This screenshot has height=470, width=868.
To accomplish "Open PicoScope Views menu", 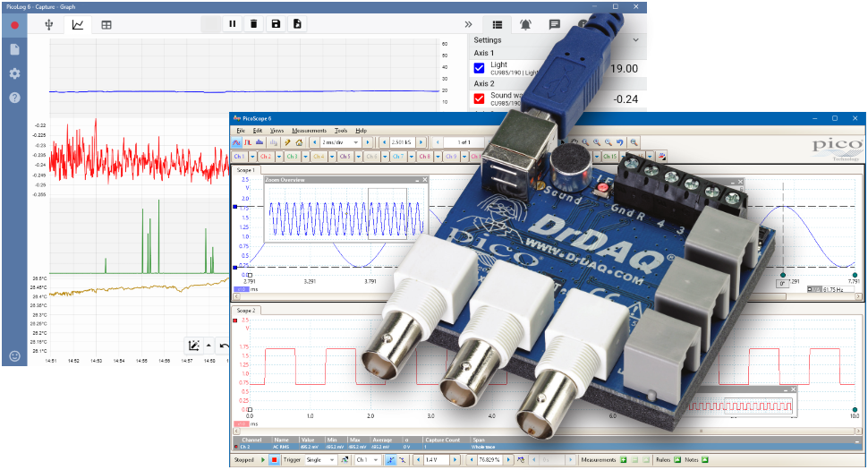I will click(x=277, y=131).
